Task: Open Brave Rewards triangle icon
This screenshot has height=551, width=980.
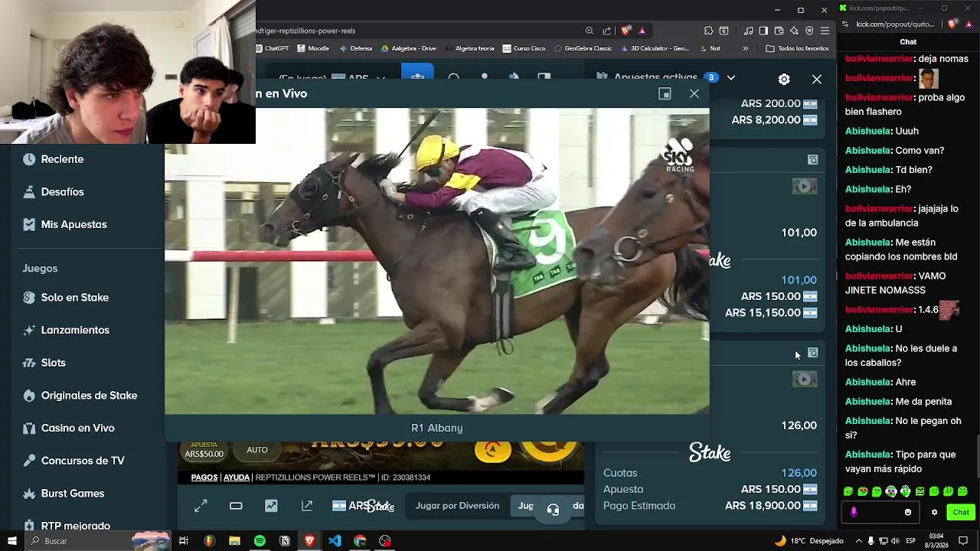Action: click(x=642, y=31)
